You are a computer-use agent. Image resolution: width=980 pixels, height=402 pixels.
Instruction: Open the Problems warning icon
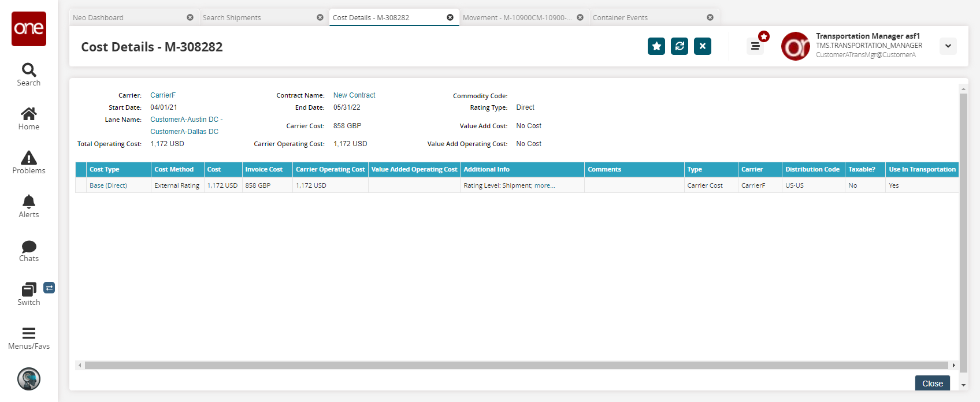click(29, 158)
